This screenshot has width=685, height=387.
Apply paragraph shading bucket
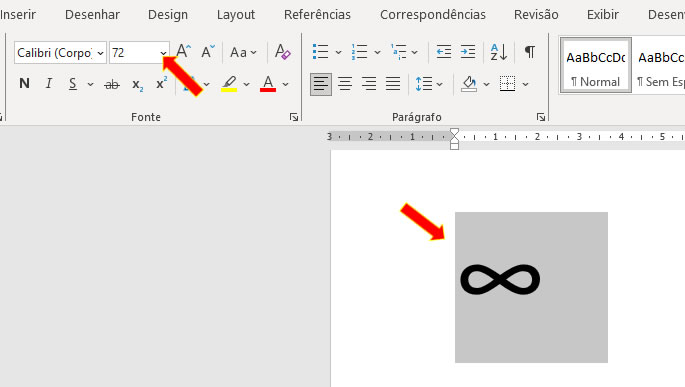(469, 83)
